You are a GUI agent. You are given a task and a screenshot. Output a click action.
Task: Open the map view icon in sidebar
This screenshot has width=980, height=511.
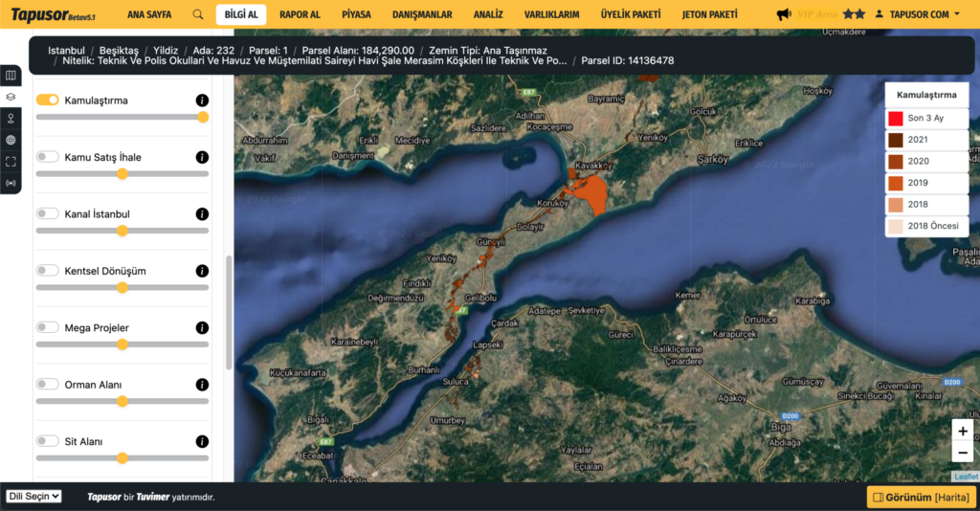(x=11, y=75)
